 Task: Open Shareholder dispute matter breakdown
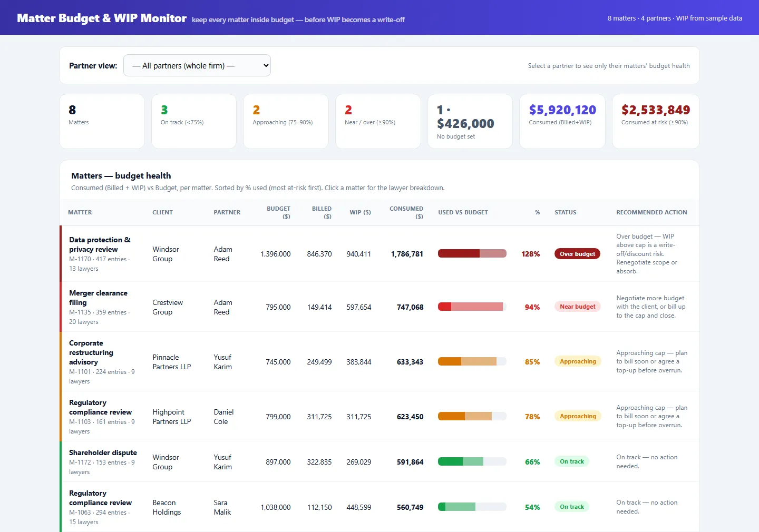(x=379, y=462)
